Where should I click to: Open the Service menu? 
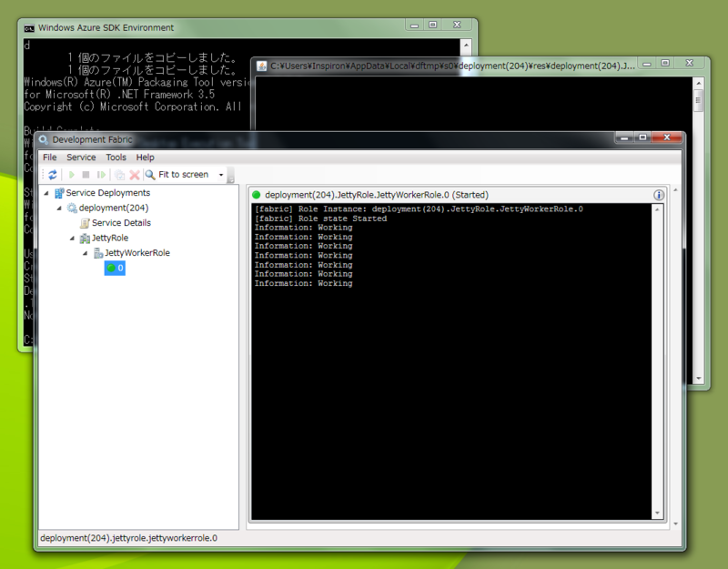tap(81, 157)
